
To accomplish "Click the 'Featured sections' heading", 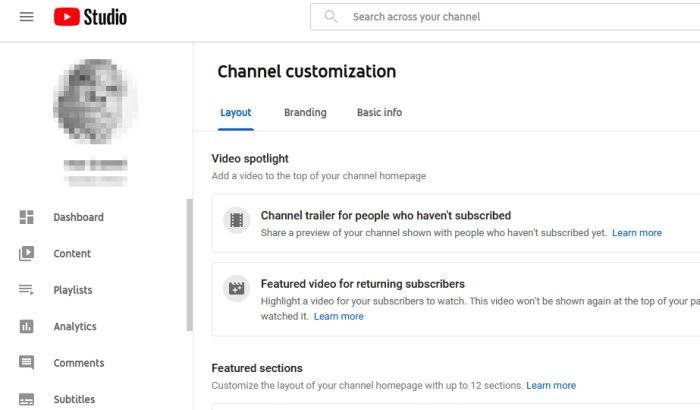I will (x=257, y=368).
